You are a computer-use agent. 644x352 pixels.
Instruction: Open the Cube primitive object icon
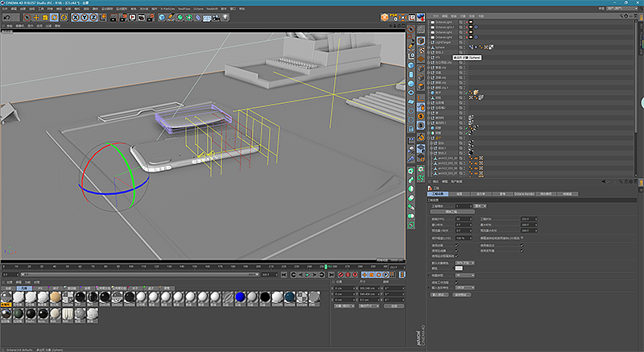(x=162, y=17)
